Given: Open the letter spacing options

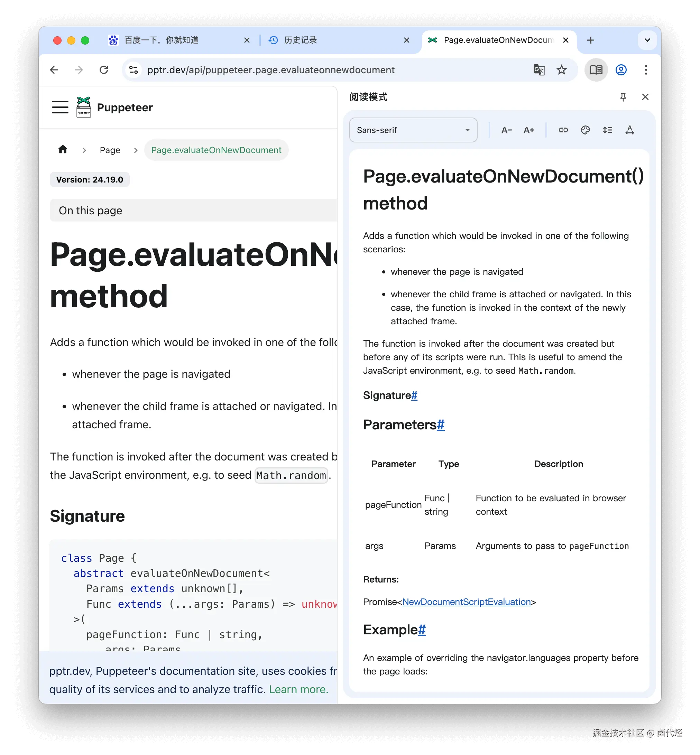Looking at the screenshot, I should [629, 130].
